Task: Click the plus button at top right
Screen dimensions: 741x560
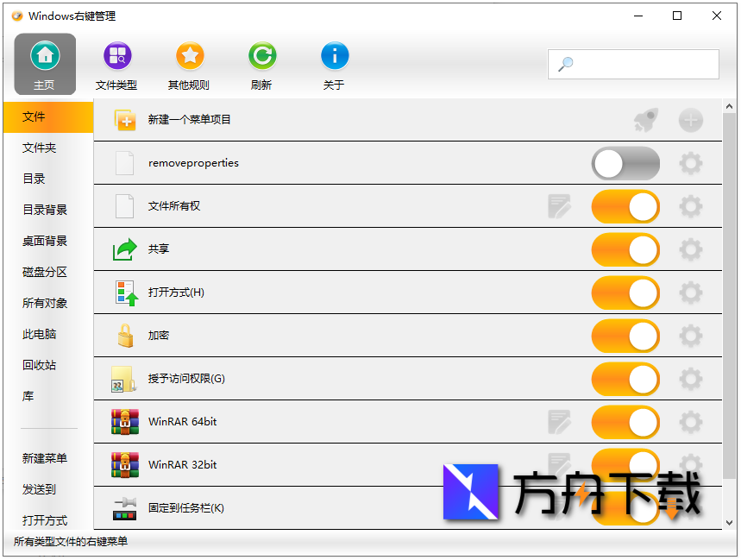Action: (x=690, y=121)
